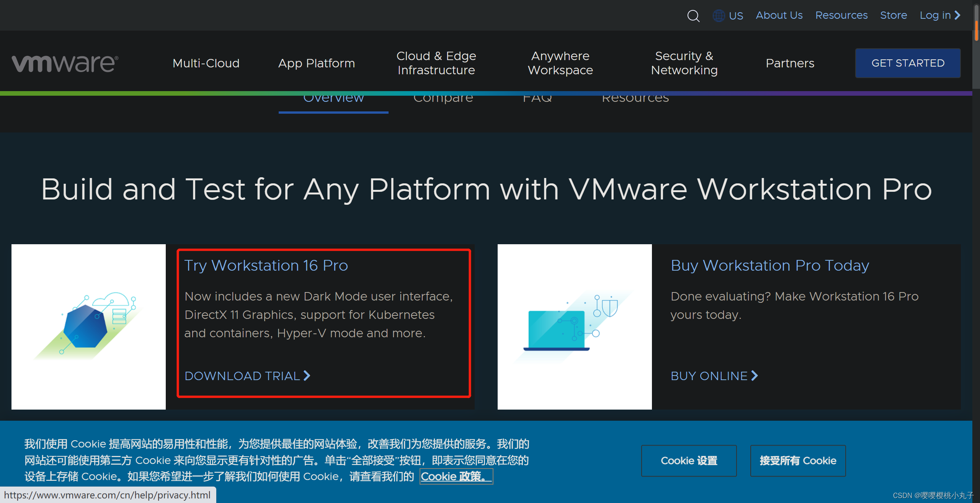Screen dimensions: 980x503
Task: Click the arrow next to BUY ONLINE
Action: coord(755,376)
